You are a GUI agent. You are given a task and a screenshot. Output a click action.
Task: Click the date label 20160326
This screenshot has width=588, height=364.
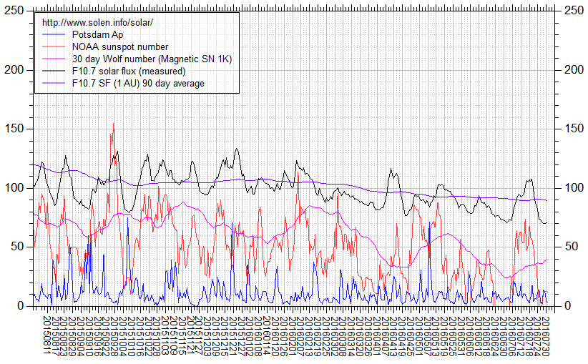pyautogui.click(x=368, y=336)
